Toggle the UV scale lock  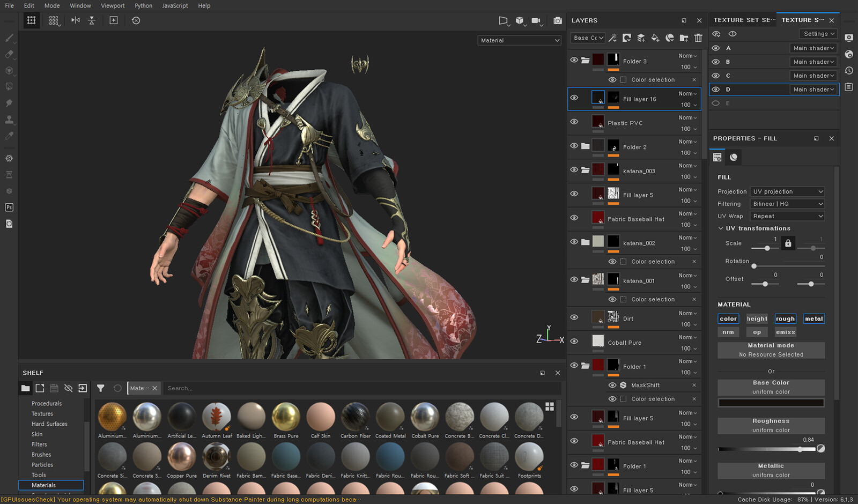point(788,243)
